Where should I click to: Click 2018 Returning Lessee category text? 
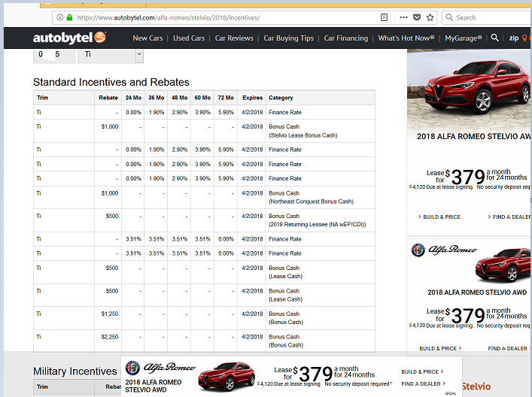318,224
